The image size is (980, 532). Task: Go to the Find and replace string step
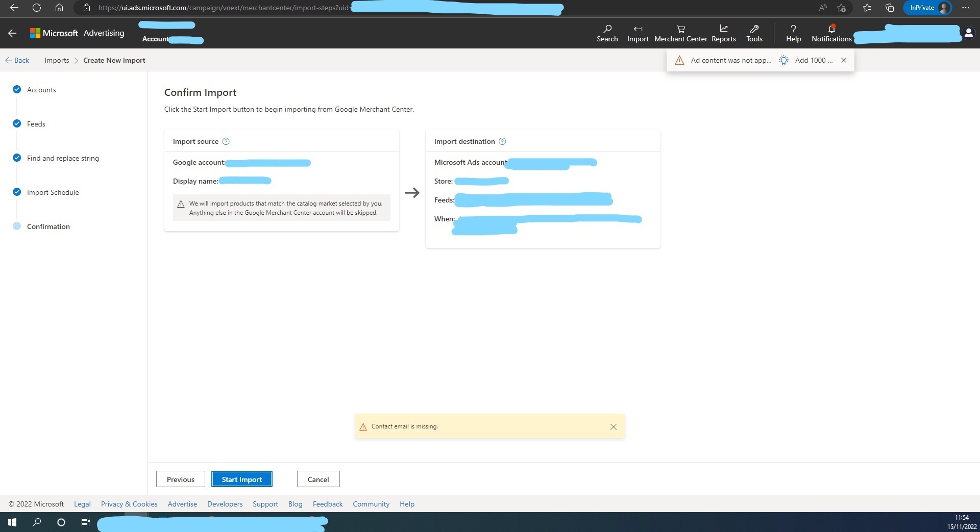[x=63, y=158]
